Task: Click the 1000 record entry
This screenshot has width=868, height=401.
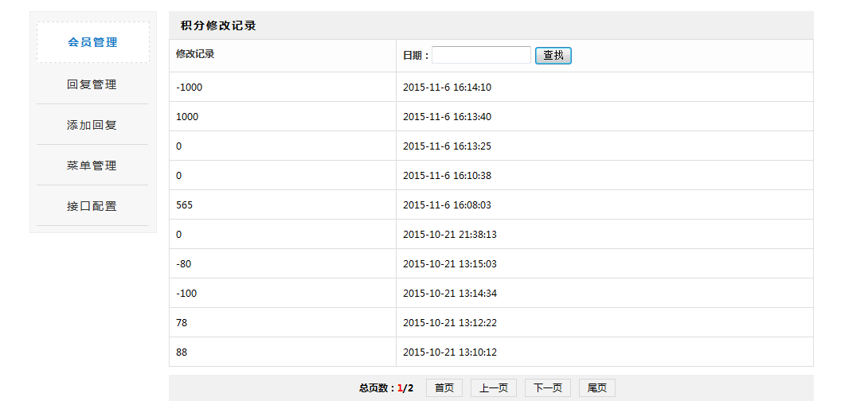Action: click(187, 117)
